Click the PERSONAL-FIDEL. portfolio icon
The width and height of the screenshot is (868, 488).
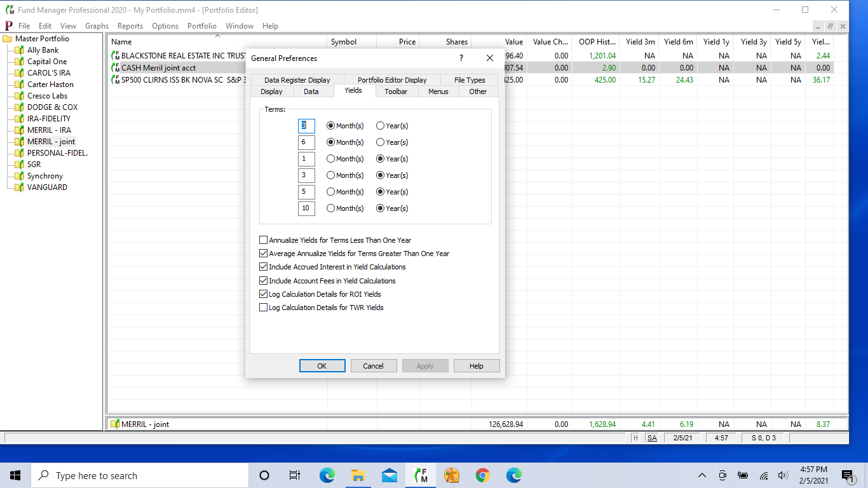(20, 153)
